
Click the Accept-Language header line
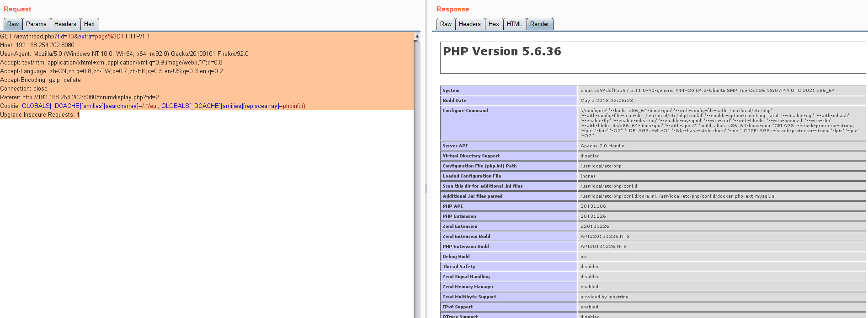coord(112,71)
